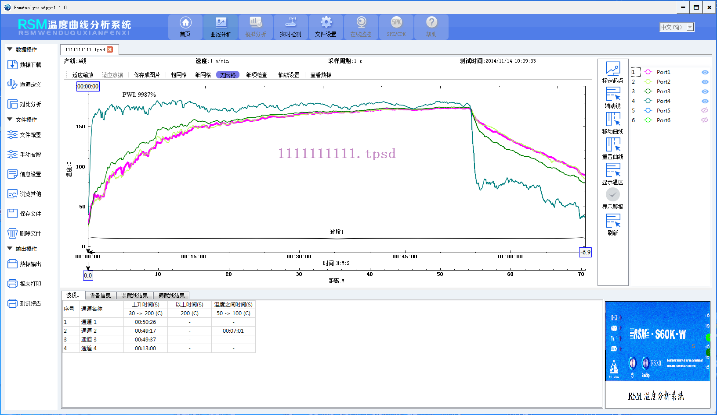Click the question mark help icon

[x=432, y=24]
